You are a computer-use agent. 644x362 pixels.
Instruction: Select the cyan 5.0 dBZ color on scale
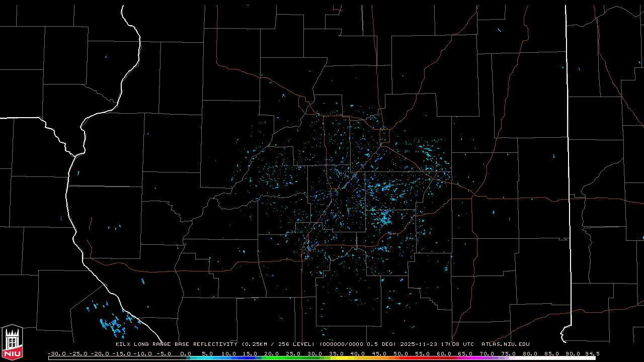(x=207, y=358)
